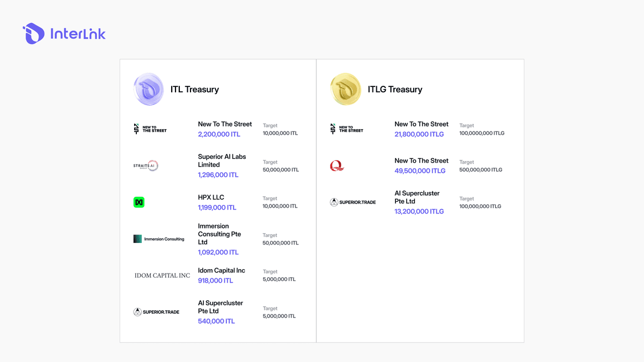Click the purple ITL Treasury coin icon

pos(149,89)
